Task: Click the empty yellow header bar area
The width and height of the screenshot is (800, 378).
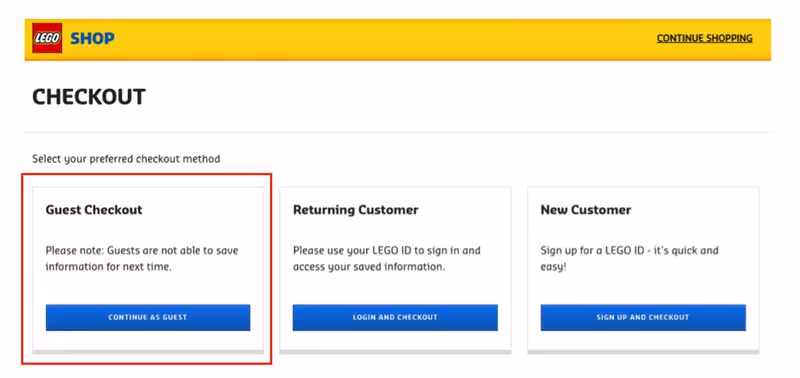Action: pos(383,39)
